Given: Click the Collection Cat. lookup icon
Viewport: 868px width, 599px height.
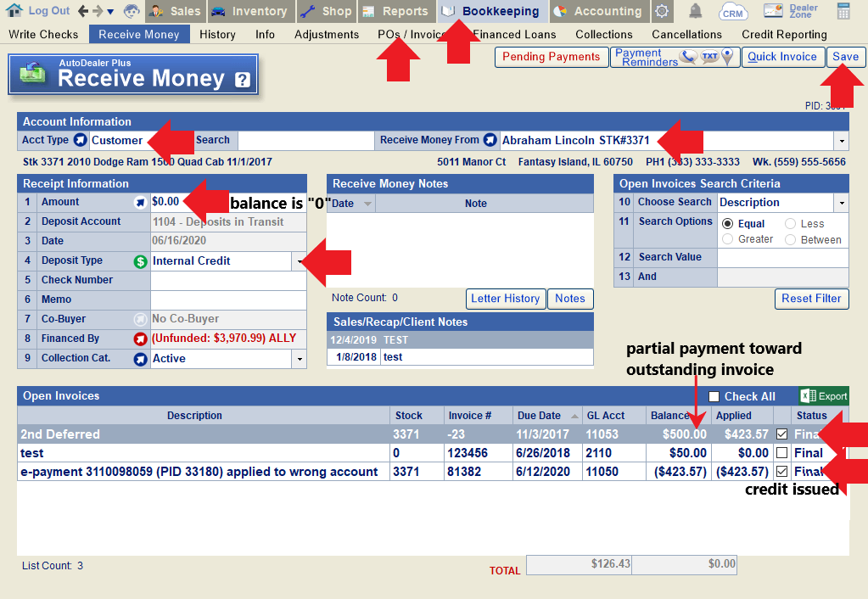Looking at the screenshot, I should coord(141,359).
